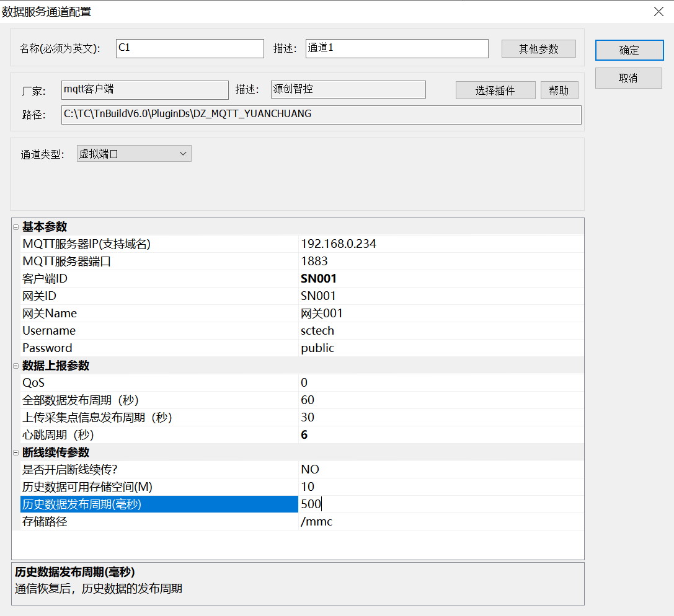Click the 取消 button
The width and height of the screenshot is (674, 616).
629,78
